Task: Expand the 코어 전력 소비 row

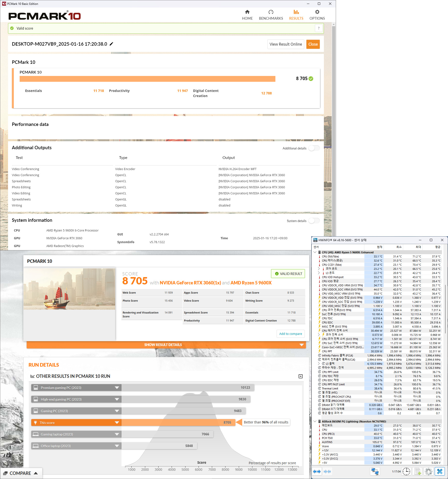Action: [x=319, y=335]
